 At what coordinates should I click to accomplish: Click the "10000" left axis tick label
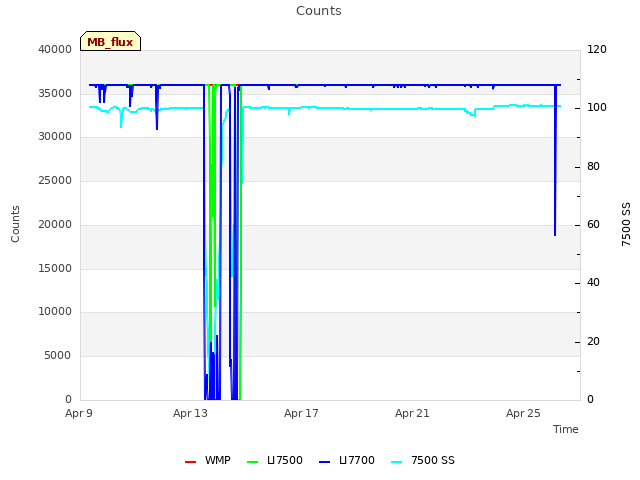pyautogui.click(x=55, y=312)
